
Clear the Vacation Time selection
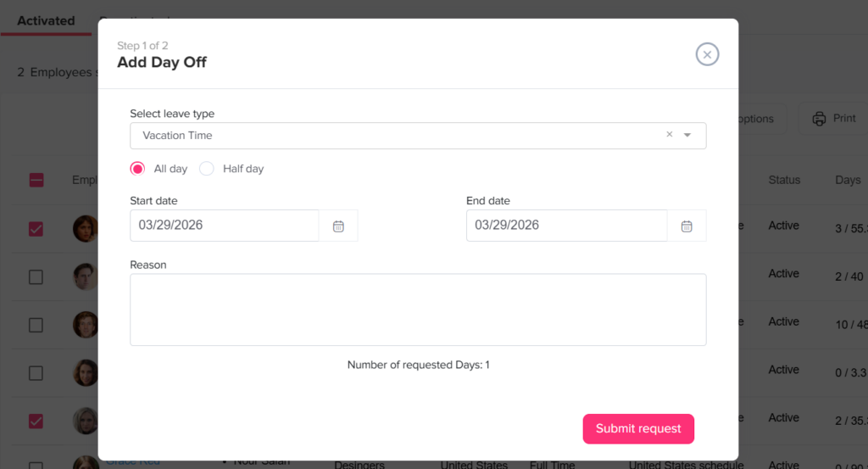point(669,135)
